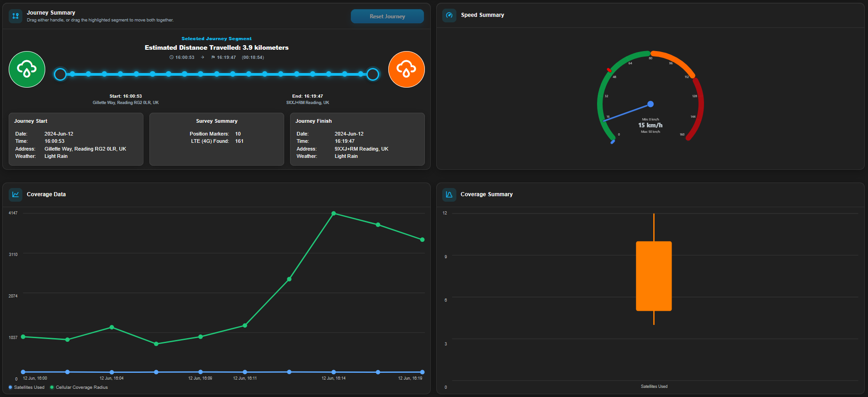Click the Estimated Distance Travelled 3.9 kilometers text

click(217, 47)
